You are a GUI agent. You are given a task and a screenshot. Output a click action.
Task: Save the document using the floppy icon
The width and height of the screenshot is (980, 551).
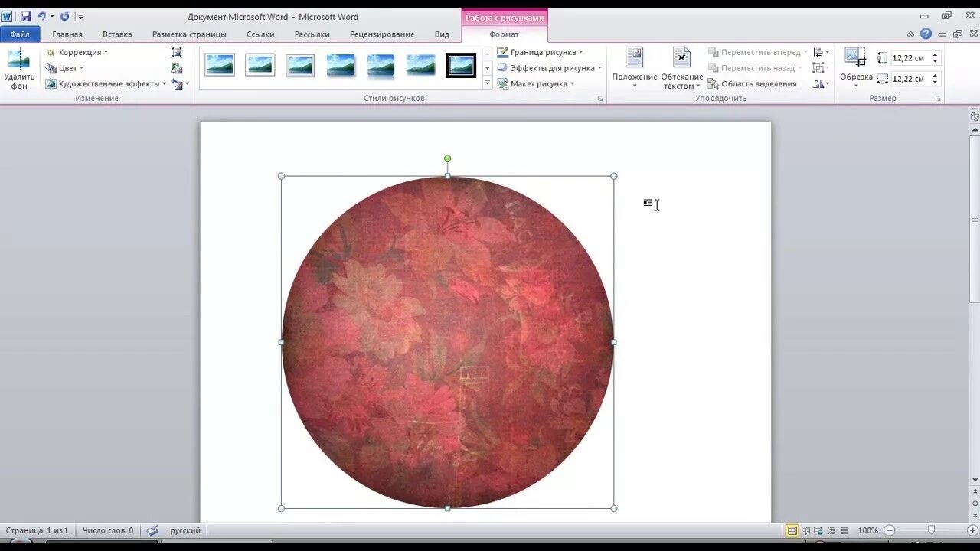tap(26, 16)
